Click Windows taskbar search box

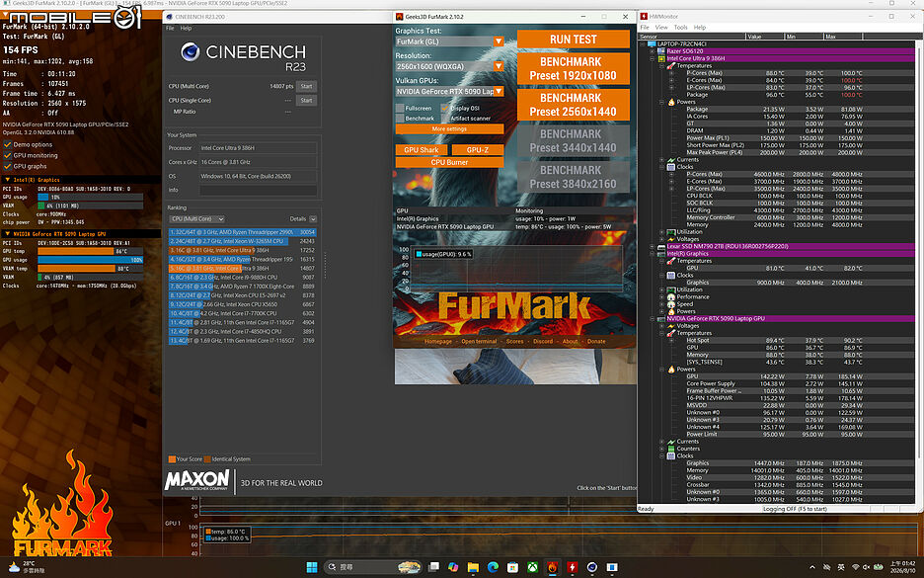coord(372,567)
